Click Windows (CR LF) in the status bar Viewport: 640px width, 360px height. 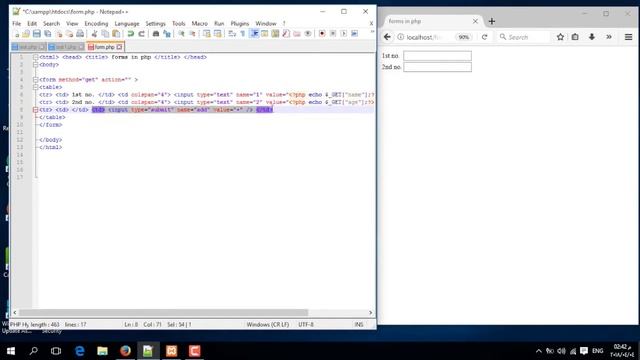268,324
